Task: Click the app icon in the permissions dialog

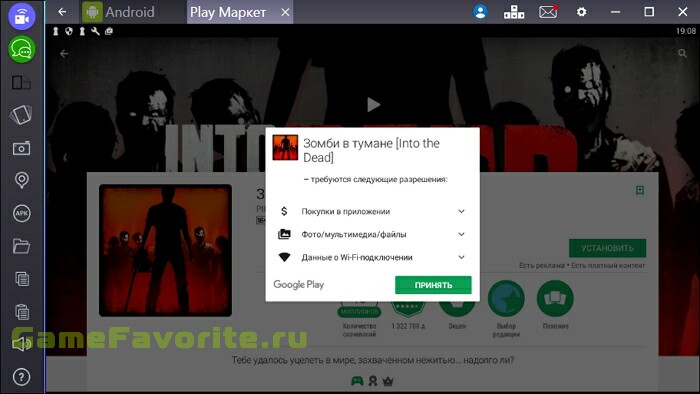Action: 285,148
